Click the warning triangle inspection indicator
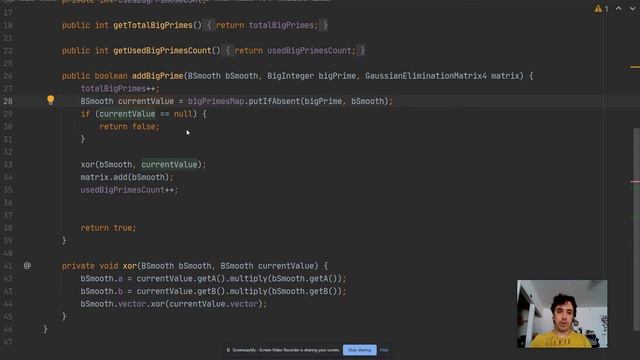This screenshot has height=360, width=640. 598,9
